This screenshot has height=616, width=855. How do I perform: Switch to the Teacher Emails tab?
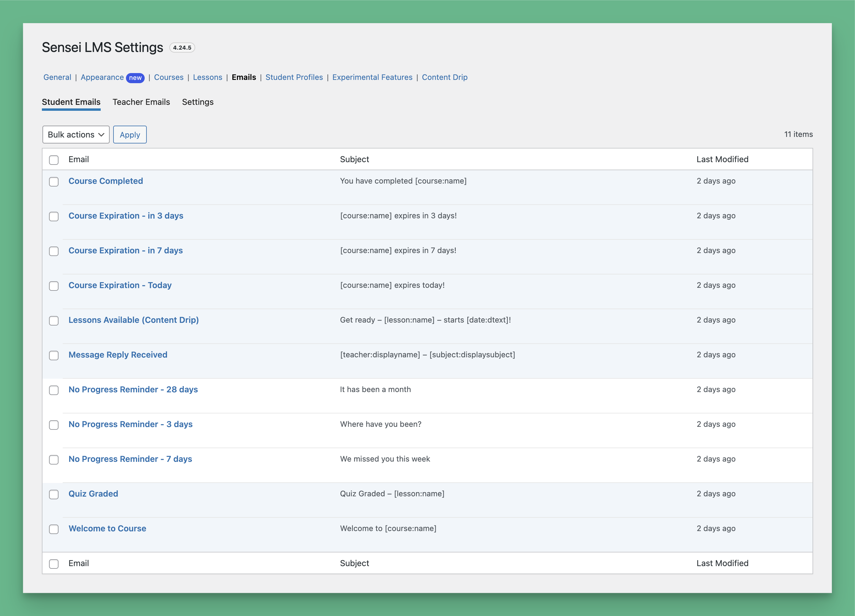(141, 102)
